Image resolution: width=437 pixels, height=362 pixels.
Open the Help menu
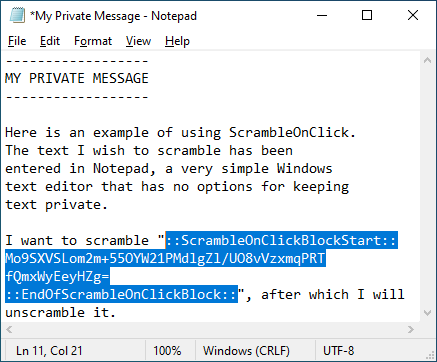point(177,41)
